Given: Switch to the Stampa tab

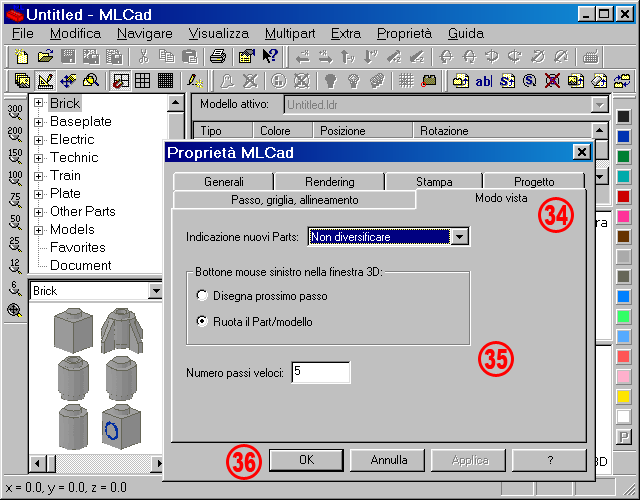Looking at the screenshot, I should click(434, 182).
